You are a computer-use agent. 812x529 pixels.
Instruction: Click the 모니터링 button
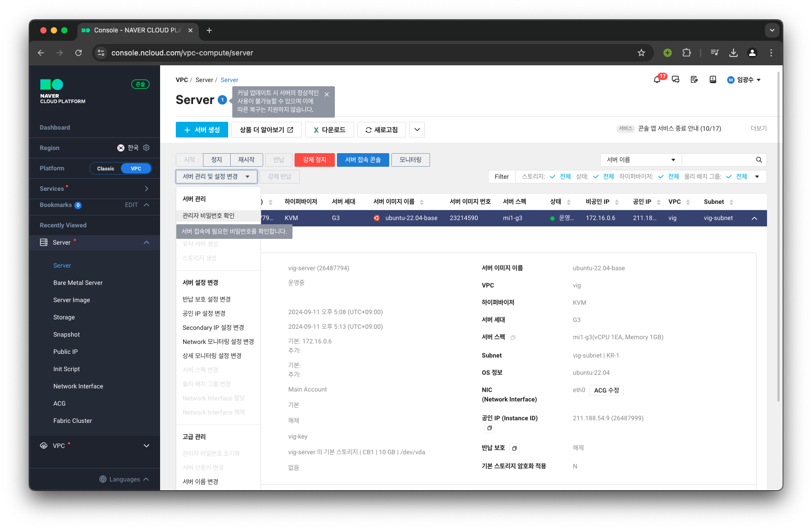(x=411, y=160)
